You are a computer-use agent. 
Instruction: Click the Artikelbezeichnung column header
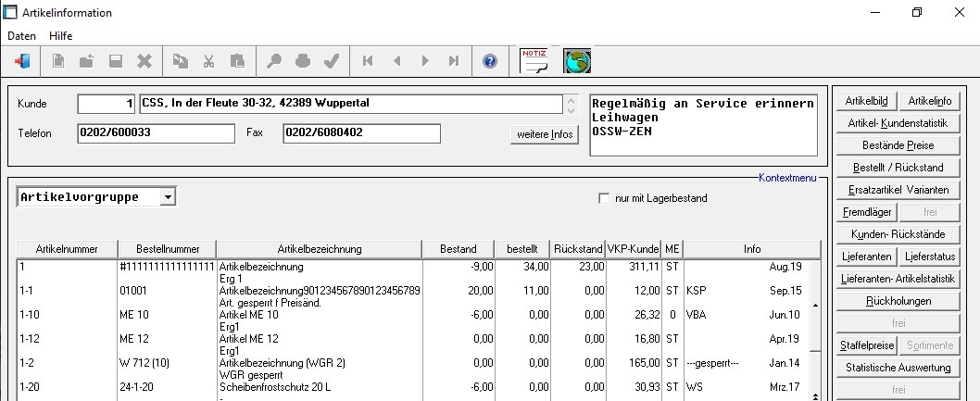coord(320,249)
